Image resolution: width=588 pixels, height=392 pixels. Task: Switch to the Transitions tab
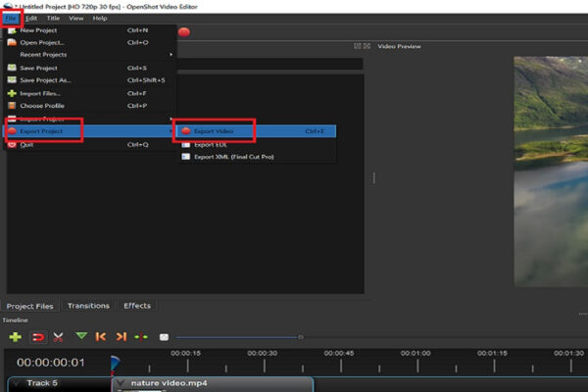88,306
